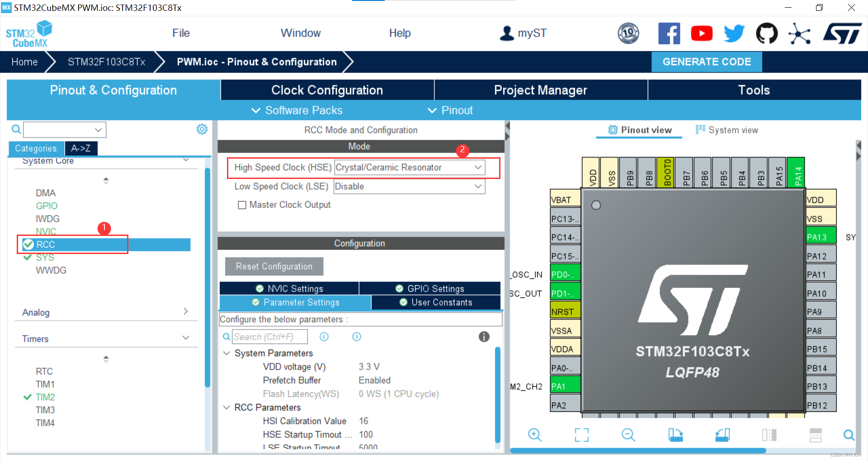Viewport: 868px width, 461px height.
Task: Fit chip to pinout view area
Action: (x=582, y=435)
